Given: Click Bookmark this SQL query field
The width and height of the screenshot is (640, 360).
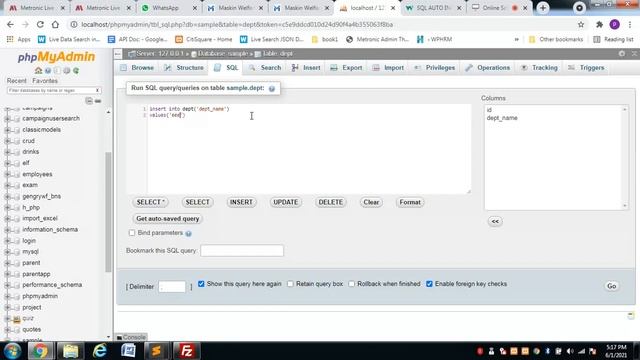Looking at the screenshot, I should point(242,251).
